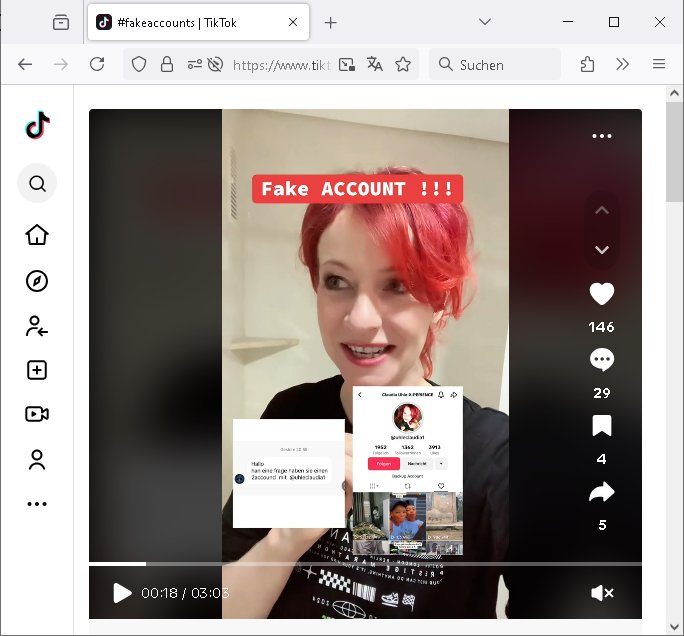Open the Profile icon in sidebar

click(x=37, y=460)
